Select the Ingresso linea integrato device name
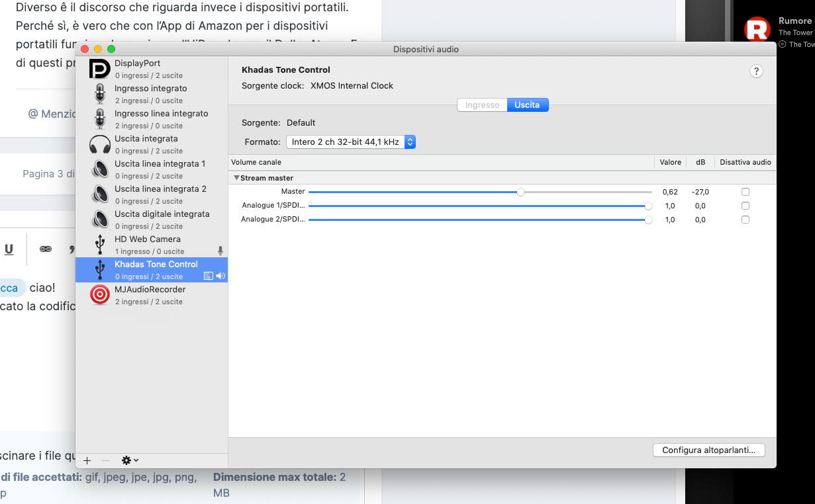 pyautogui.click(x=162, y=113)
